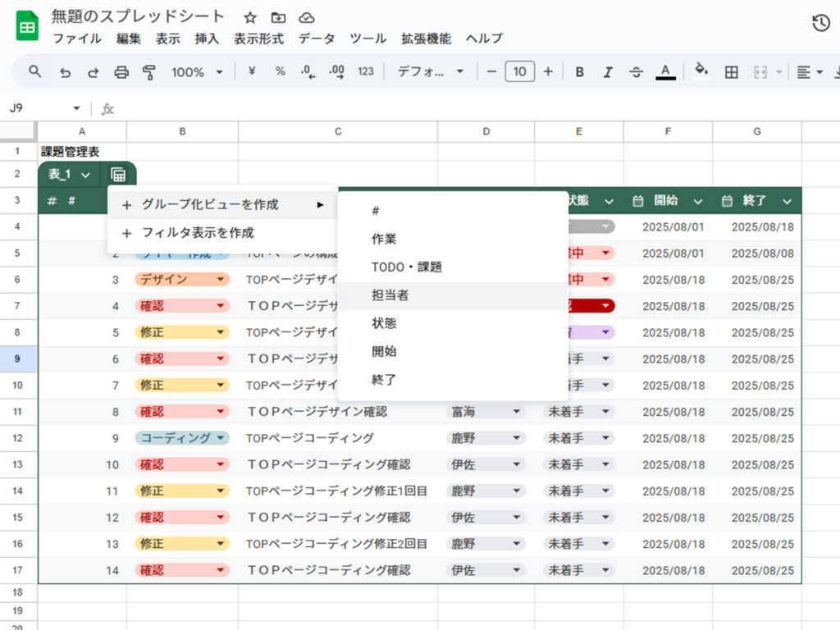The image size is (840, 630).
Task: Click the font size input field
Action: (519, 71)
